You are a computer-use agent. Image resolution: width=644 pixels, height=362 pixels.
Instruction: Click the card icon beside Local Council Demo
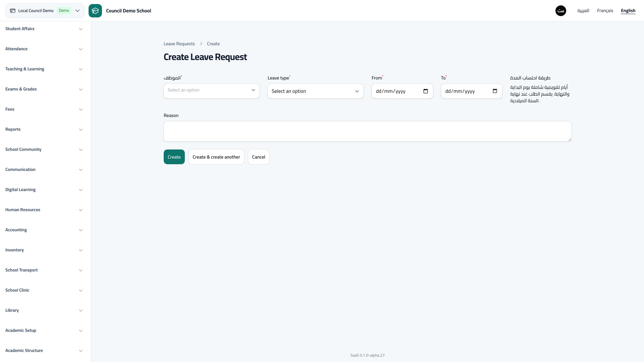coord(13,11)
